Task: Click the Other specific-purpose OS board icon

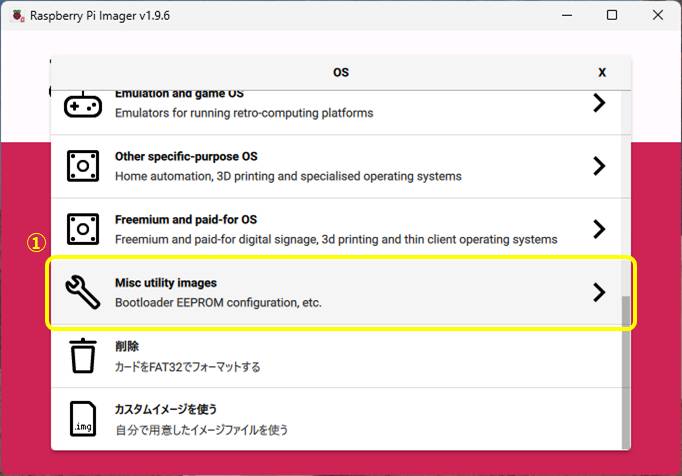Action: coord(83,166)
